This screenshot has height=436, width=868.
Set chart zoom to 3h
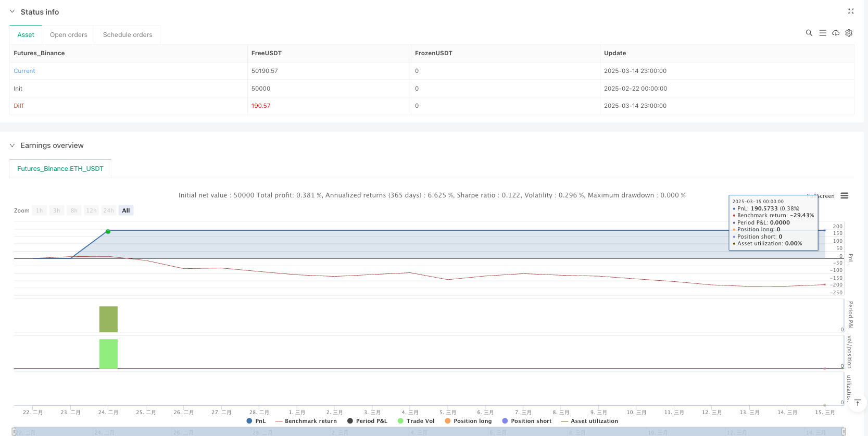(57, 210)
